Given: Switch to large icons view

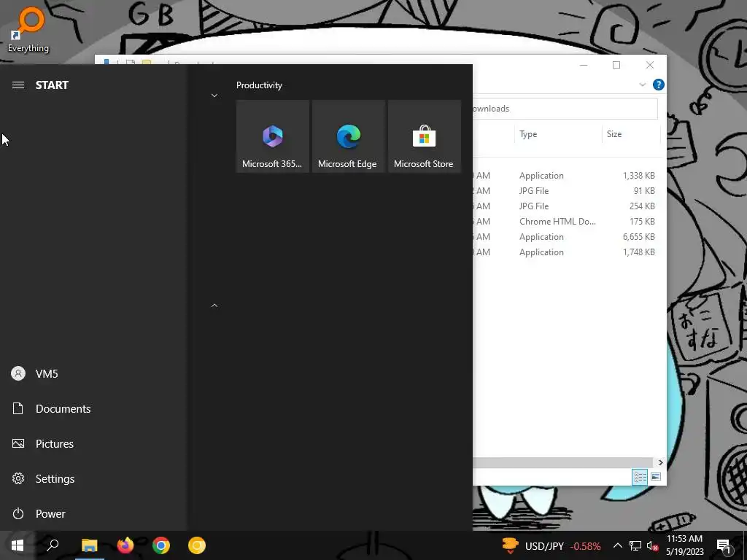Looking at the screenshot, I should pos(656,477).
